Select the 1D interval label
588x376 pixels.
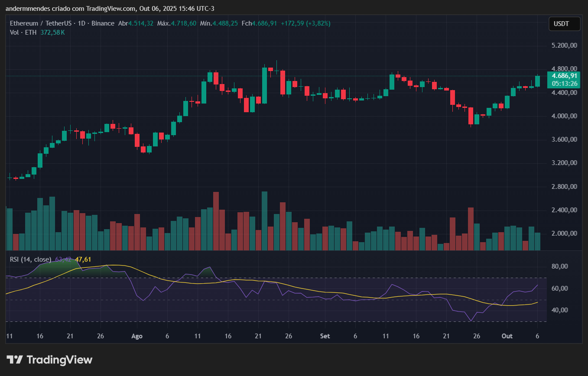click(x=81, y=23)
